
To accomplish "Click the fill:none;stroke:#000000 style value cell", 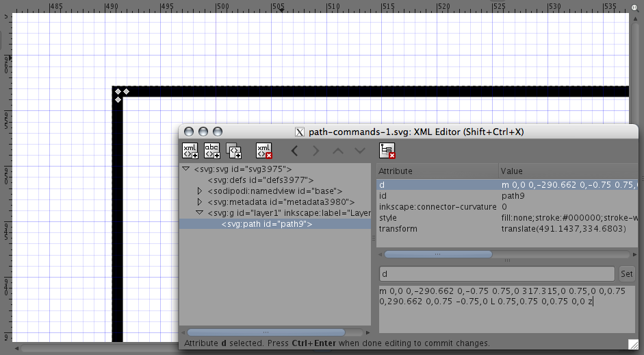I will click(569, 218).
